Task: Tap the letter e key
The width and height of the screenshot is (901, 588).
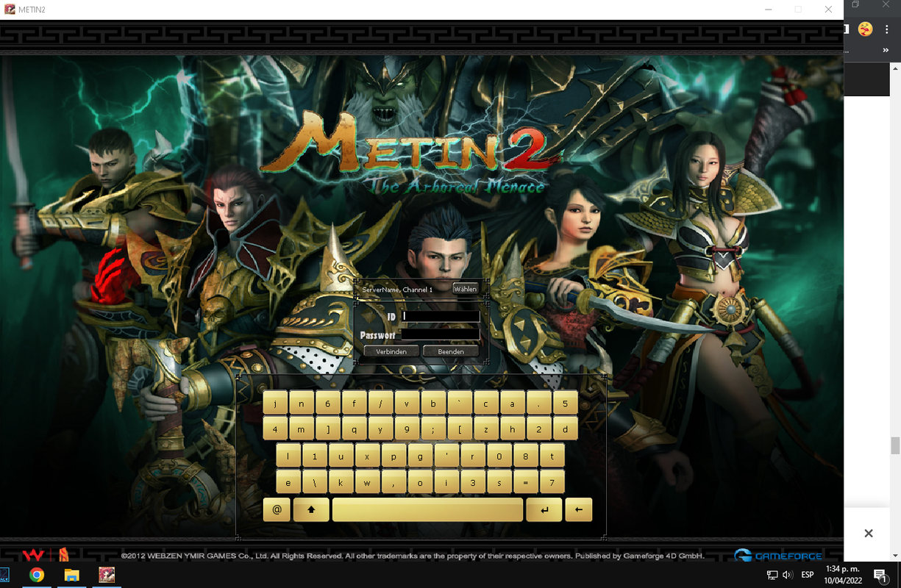Action: coord(288,482)
